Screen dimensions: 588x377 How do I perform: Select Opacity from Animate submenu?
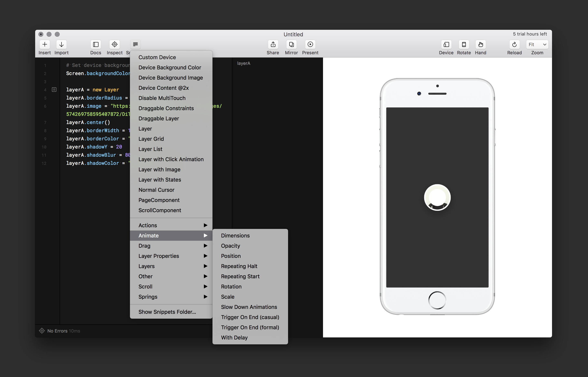231,246
